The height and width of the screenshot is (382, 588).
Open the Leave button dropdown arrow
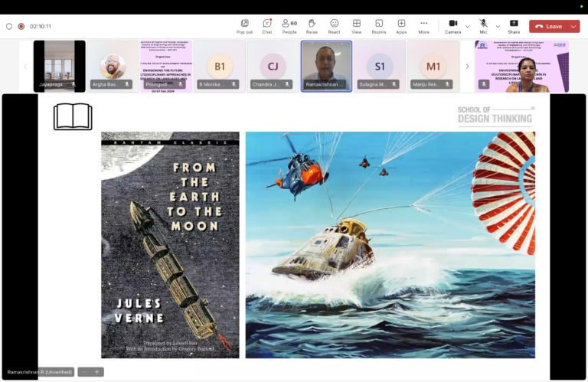[x=573, y=26]
